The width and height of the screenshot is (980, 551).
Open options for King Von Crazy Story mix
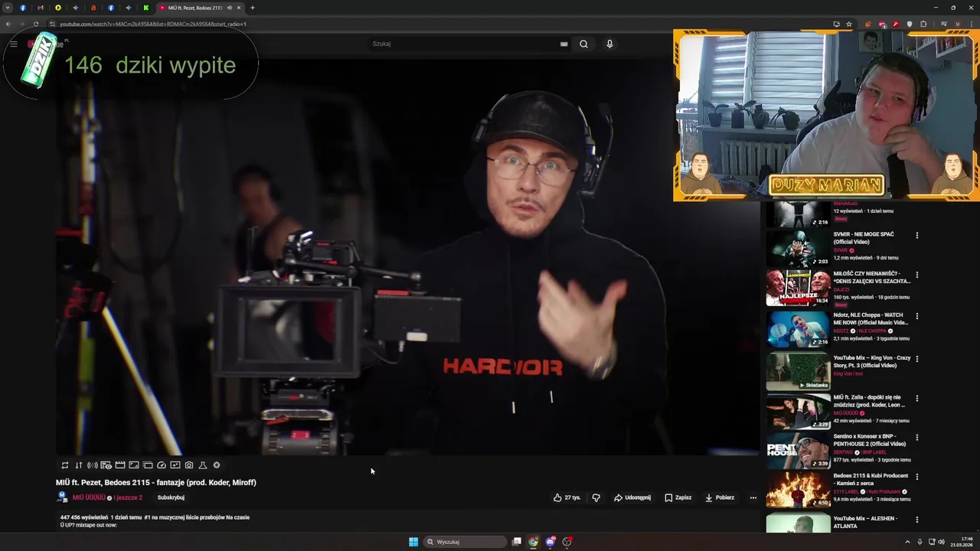pyautogui.click(x=916, y=359)
